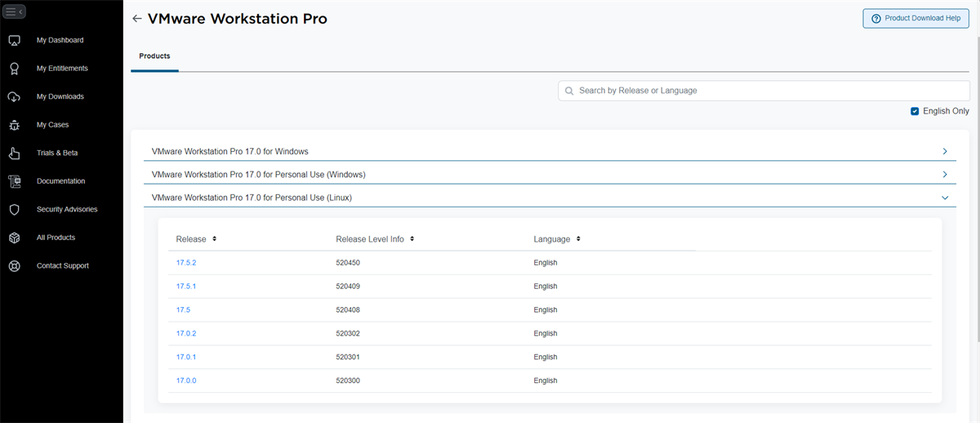
Task: Click English in the 17.0.0 row
Action: [546, 381]
